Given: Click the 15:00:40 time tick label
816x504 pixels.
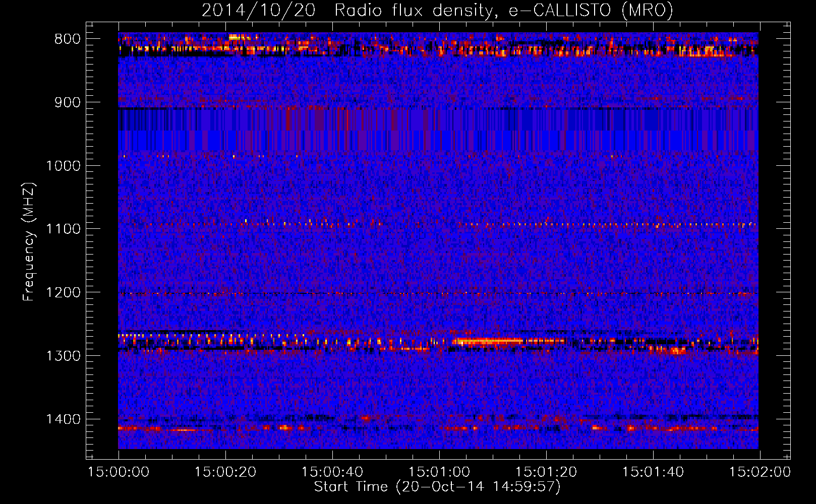Looking at the screenshot, I should click(x=332, y=472).
